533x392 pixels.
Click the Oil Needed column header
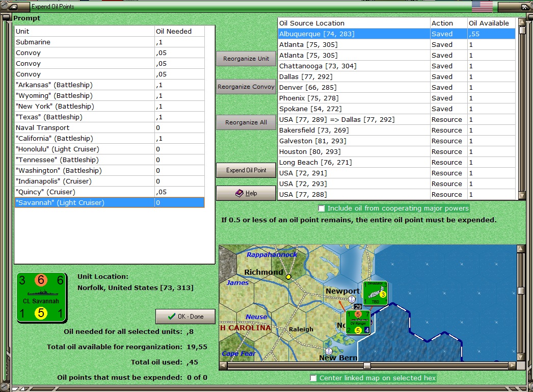tap(179, 31)
